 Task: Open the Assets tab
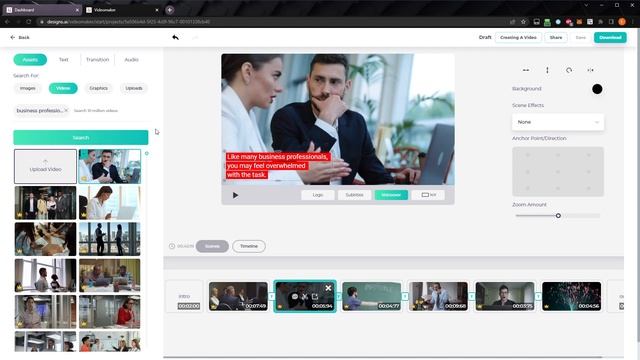tap(30, 60)
